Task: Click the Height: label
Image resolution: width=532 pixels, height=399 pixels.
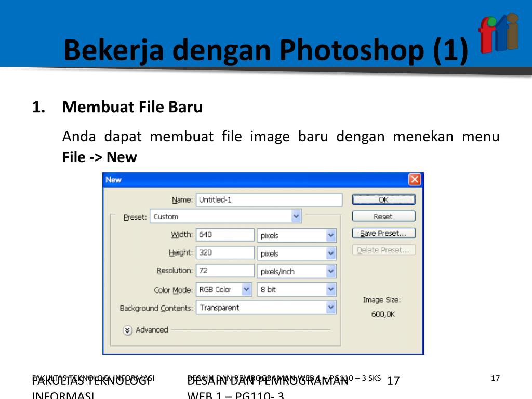Action: [181, 252]
